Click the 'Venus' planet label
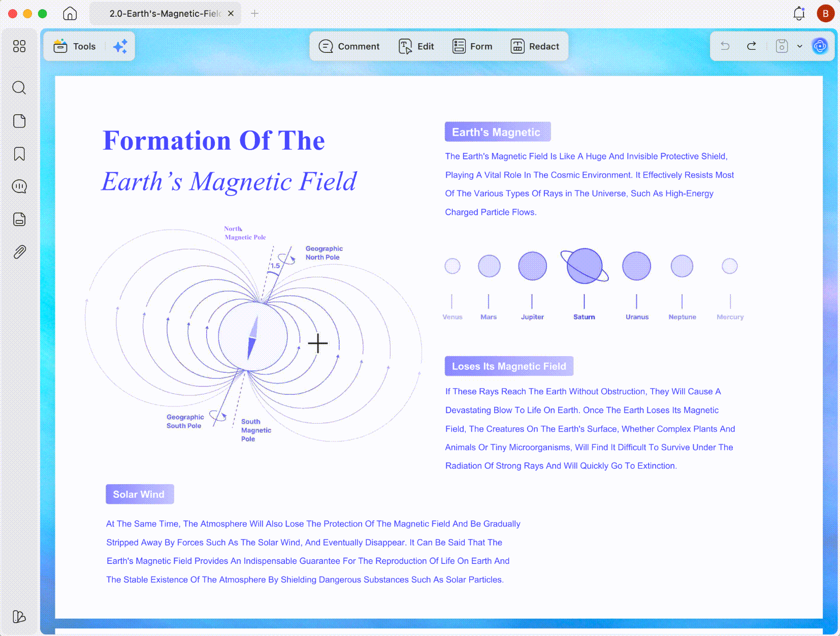840x636 pixels. pyautogui.click(x=453, y=317)
